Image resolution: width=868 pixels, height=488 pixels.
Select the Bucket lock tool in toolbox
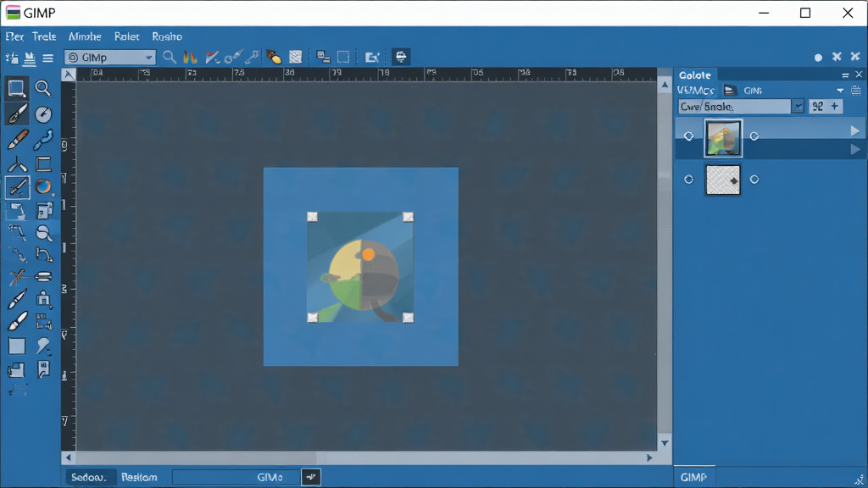[x=43, y=299]
